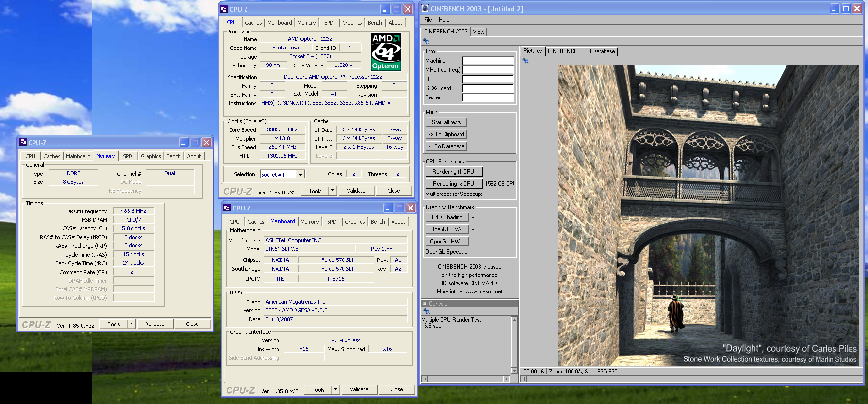Screen dimensions: 868x404
Task: Click the Zoom: 100.0% status bar text
Action: (565, 372)
